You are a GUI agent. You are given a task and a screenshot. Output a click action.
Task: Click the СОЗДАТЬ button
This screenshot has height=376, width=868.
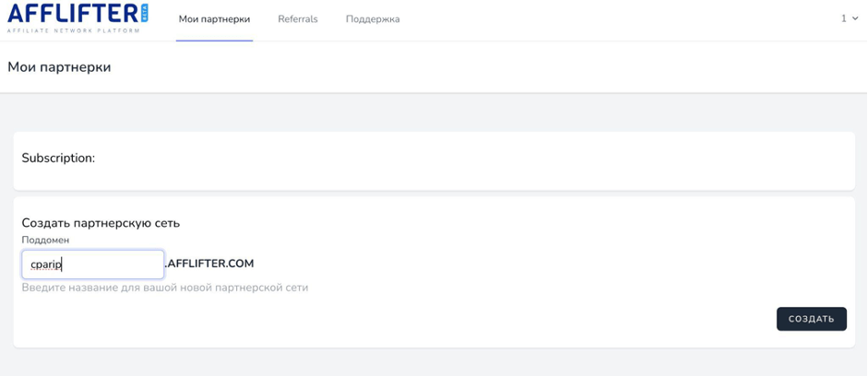coord(812,319)
